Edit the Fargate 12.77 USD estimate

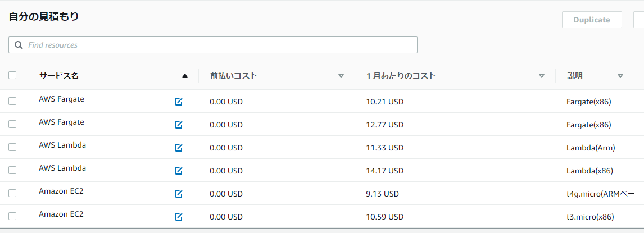pos(179,125)
